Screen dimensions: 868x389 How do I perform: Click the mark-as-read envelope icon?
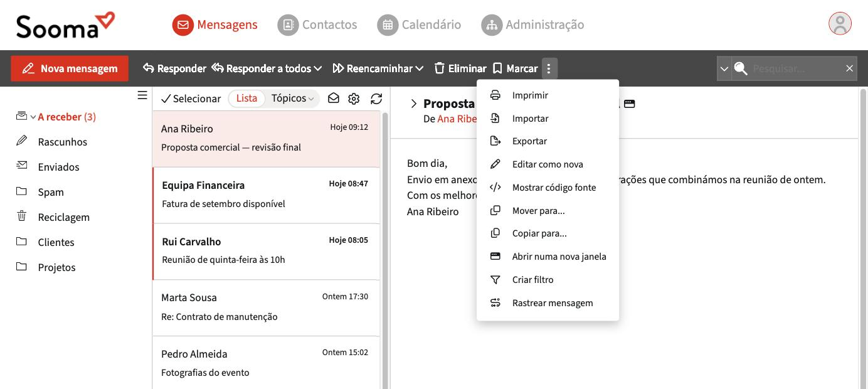coord(334,99)
